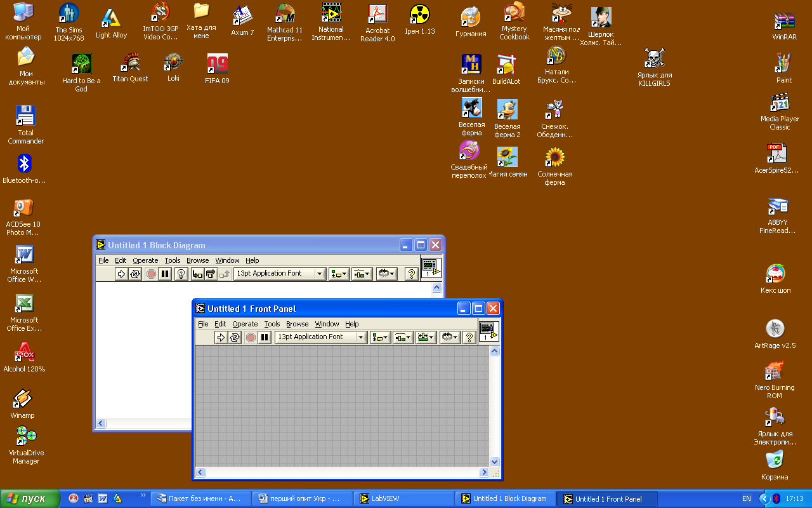Click Front Panel horizontal scrollbar right arrow
The image size is (812, 508).
pos(484,472)
